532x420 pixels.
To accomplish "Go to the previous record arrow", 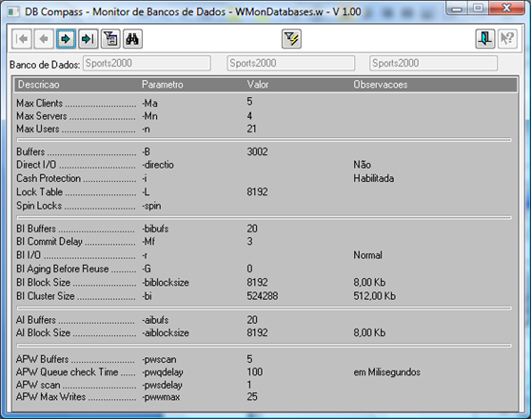I will 44,39.
